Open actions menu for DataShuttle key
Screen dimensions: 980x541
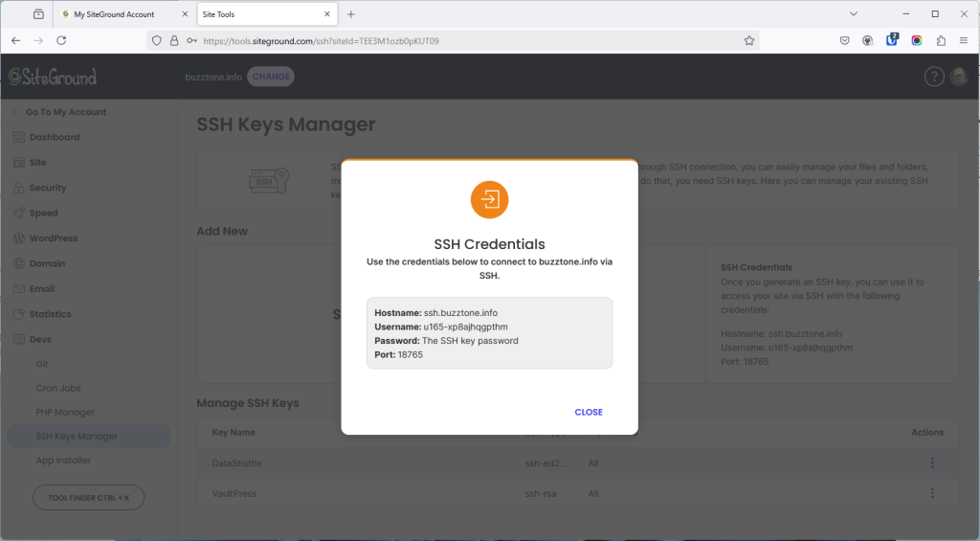click(932, 463)
